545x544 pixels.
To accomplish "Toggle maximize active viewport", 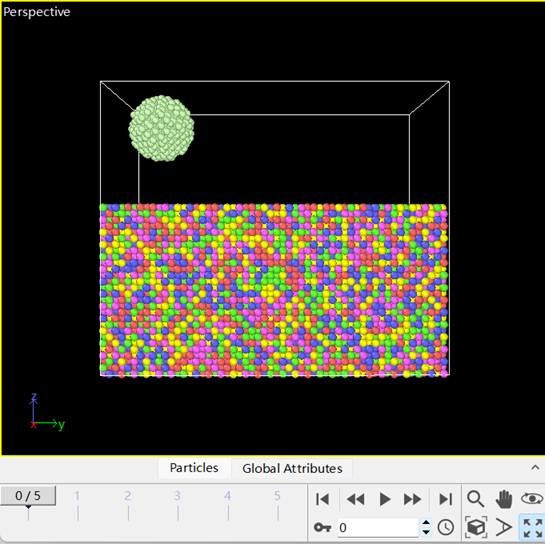I will click(532, 528).
